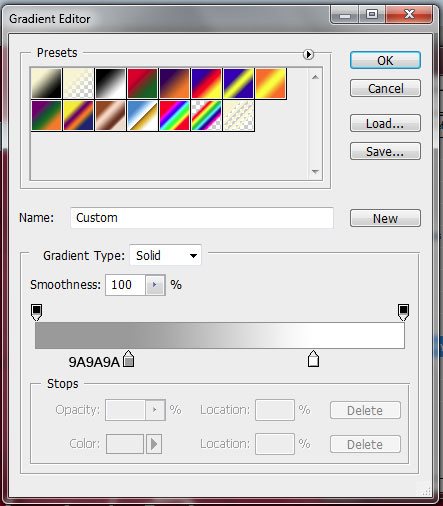This screenshot has height=506, width=443.
Task: Open the Presets panel flyout menu
Action: [x=308, y=54]
